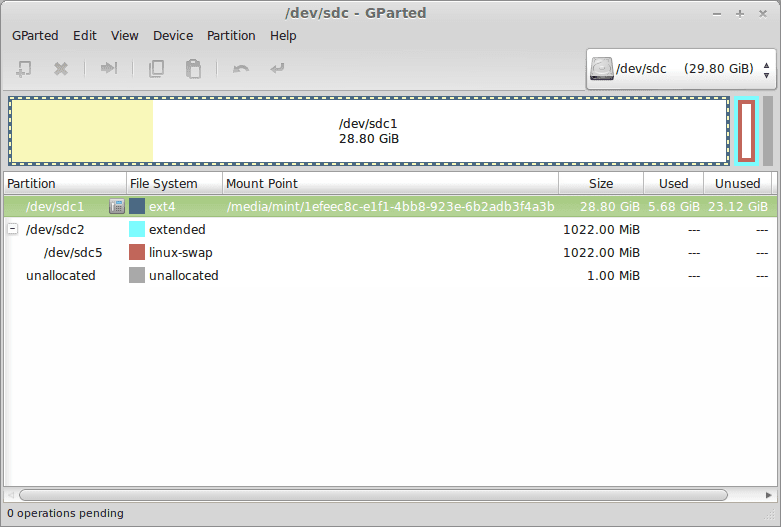Click the linux-swap file system label
Screen dimensions: 781x527
click(x=180, y=253)
